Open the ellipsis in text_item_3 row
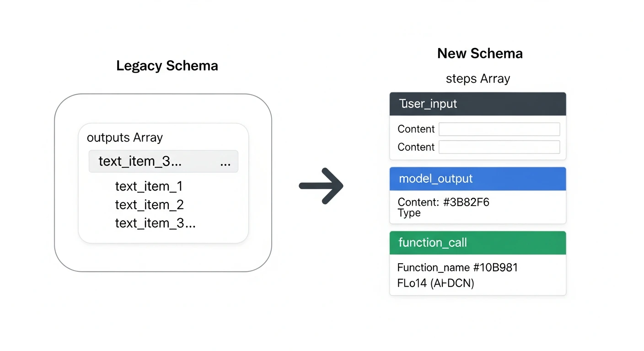 [225, 162]
